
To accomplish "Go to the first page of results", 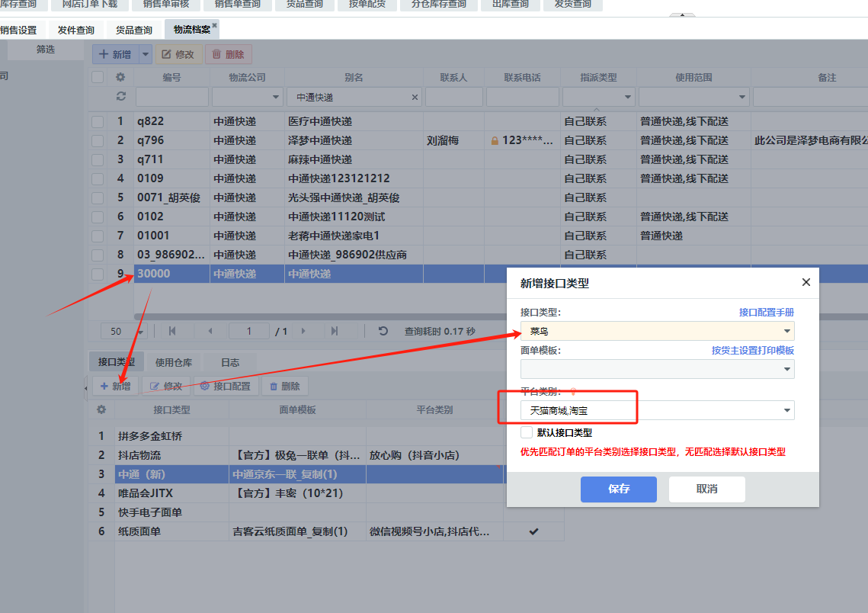I will 172,331.
